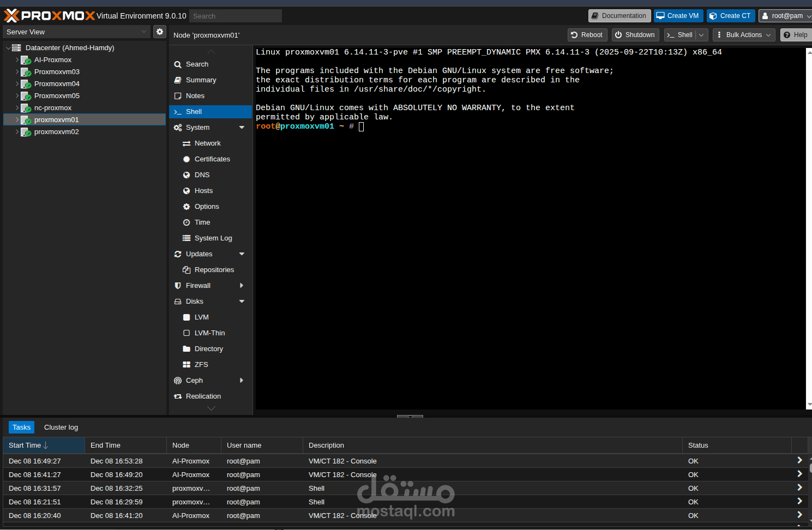The width and height of the screenshot is (812, 530).
Task: Click the LVM-Thin outline icon
Action: point(187,333)
